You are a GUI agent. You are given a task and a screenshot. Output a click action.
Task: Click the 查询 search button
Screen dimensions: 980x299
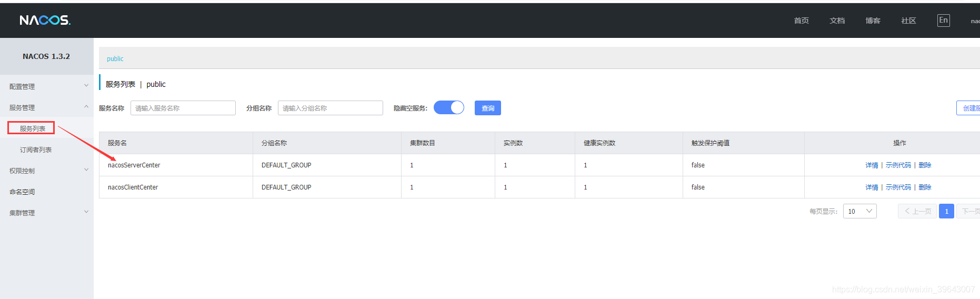click(488, 108)
